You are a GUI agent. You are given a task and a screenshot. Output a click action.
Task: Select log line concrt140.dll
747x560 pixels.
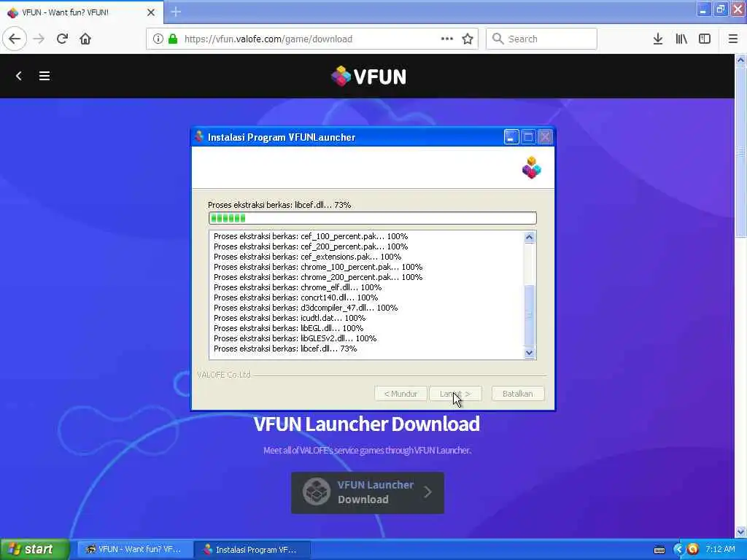[x=295, y=297]
